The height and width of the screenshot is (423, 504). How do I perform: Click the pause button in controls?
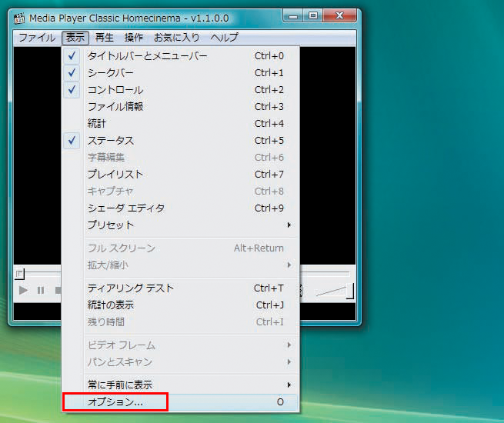[41, 291]
